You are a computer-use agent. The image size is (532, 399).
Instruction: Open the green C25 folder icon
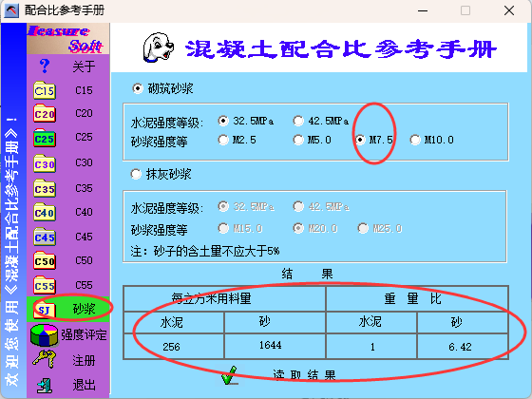coord(45,138)
